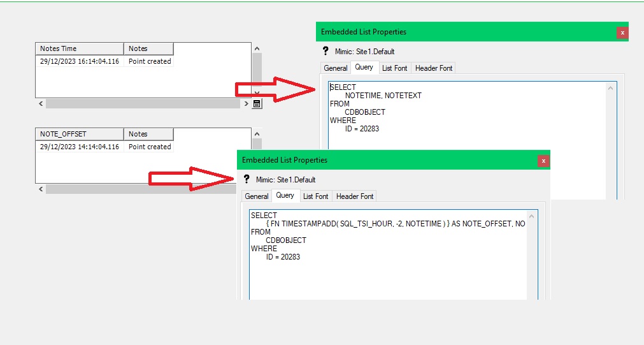Switch to the List Font tab in the lower dialog

click(x=316, y=196)
